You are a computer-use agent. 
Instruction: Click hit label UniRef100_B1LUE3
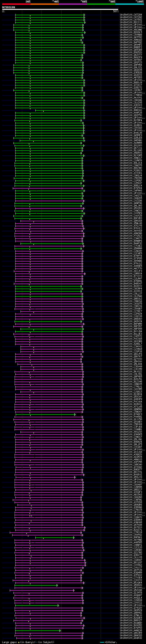[131, 334]
